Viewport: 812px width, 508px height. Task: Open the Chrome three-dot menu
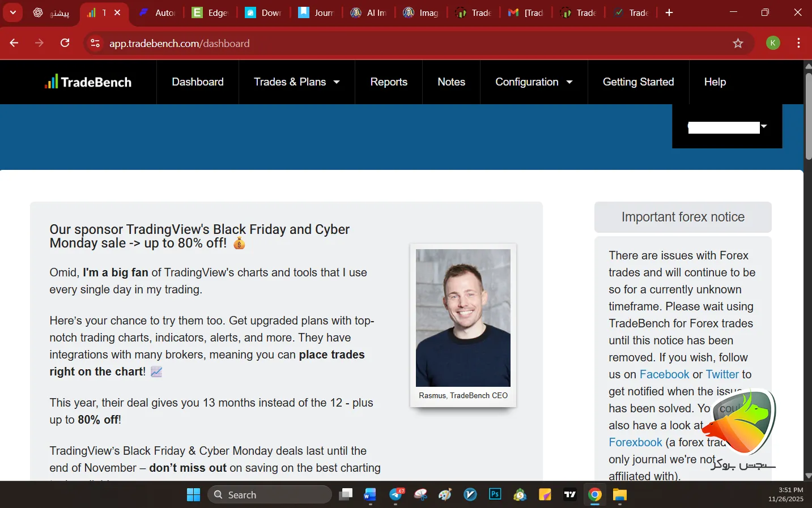click(798, 44)
